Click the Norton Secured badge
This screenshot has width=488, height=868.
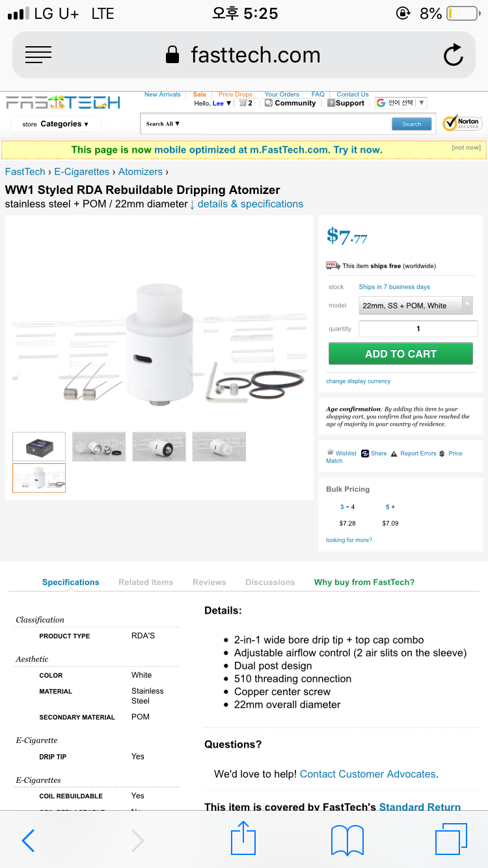tap(461, 123)
